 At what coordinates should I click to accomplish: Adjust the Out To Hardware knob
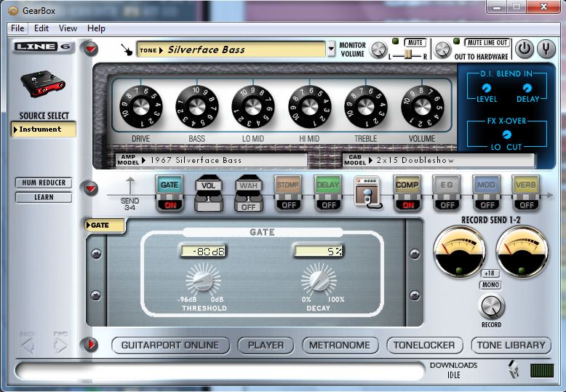tap(442, 49)
